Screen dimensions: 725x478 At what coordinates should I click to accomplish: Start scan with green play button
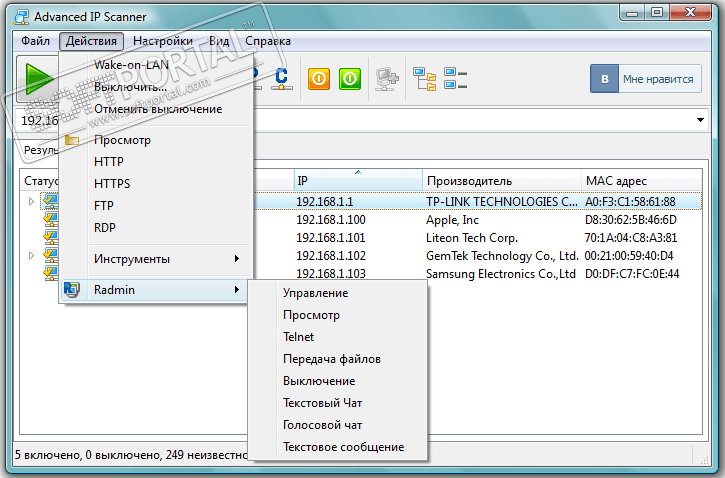(38, 79)
